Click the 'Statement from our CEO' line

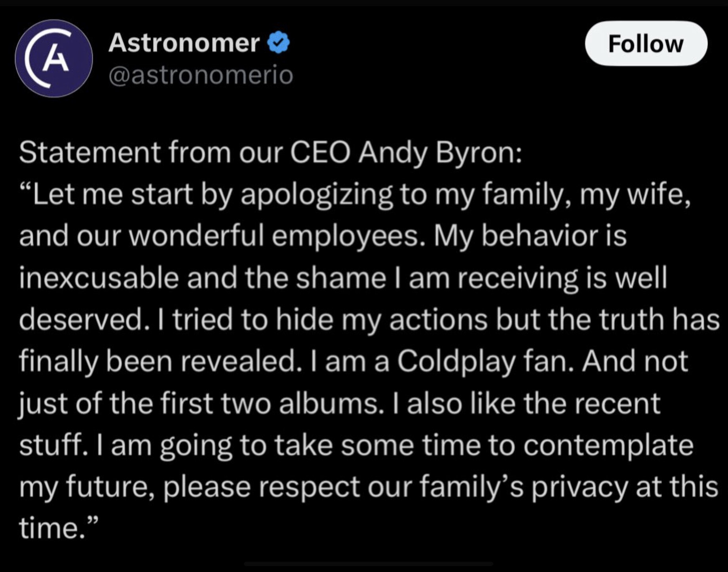[270, 152]
